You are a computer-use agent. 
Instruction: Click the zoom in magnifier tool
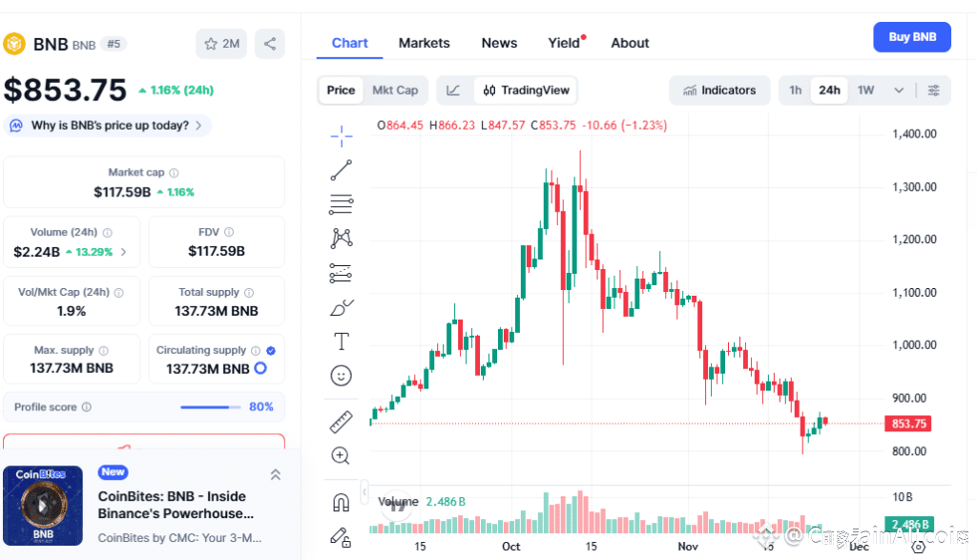341,456
